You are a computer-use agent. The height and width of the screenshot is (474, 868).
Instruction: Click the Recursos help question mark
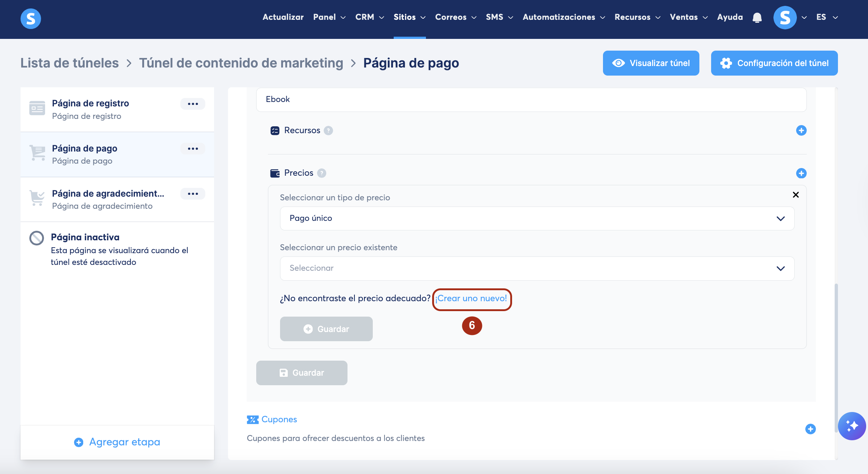pyautogui.click(x=328, y=131)
